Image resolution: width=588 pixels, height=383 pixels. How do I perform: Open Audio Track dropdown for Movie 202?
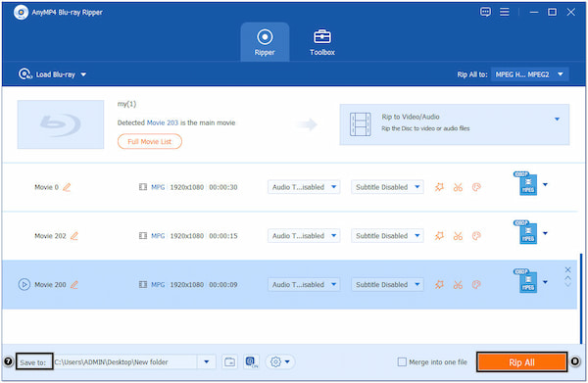tap(304, 236)
